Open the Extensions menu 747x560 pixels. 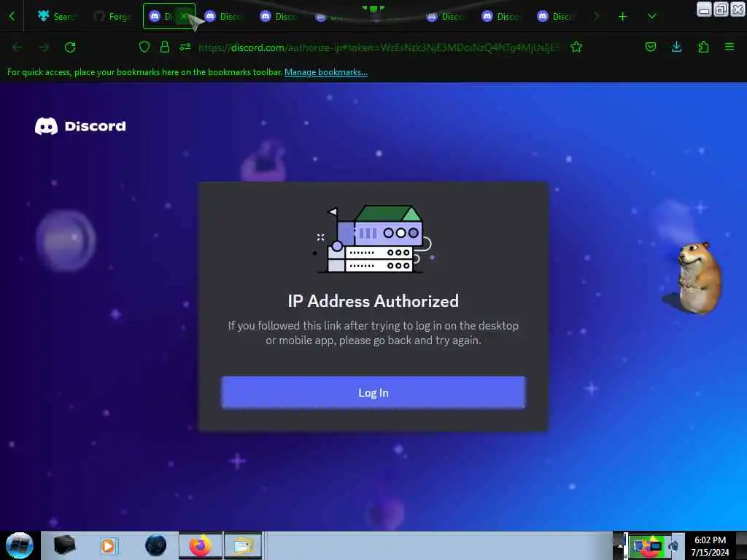click(703, 47)
